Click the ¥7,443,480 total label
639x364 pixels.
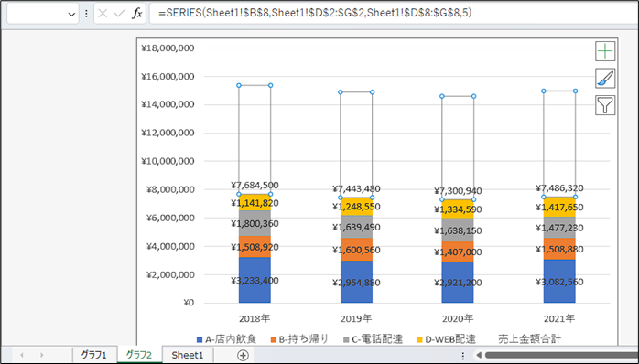[356, 189]
